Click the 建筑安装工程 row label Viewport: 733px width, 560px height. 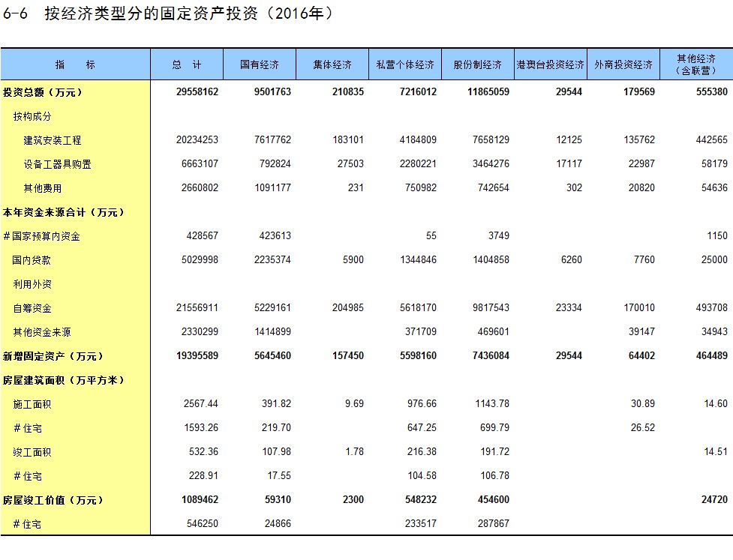[52, 140]
